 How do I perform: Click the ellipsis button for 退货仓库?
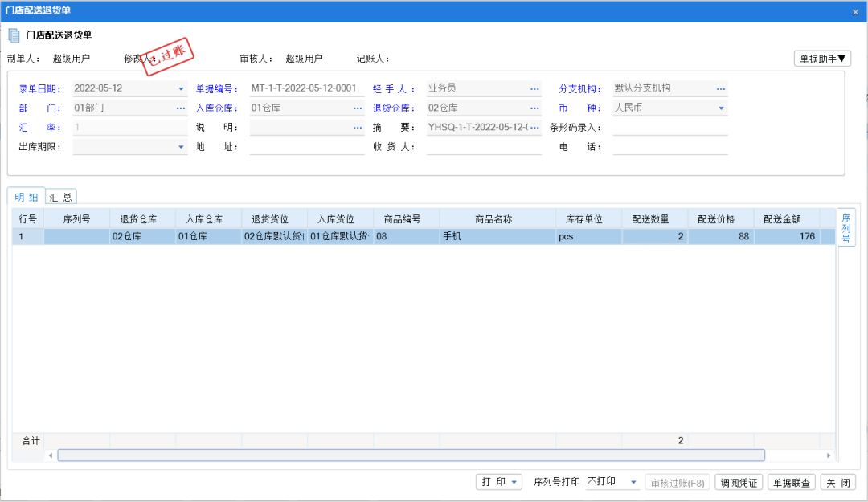pyautogui.click(x=534, y=108)
